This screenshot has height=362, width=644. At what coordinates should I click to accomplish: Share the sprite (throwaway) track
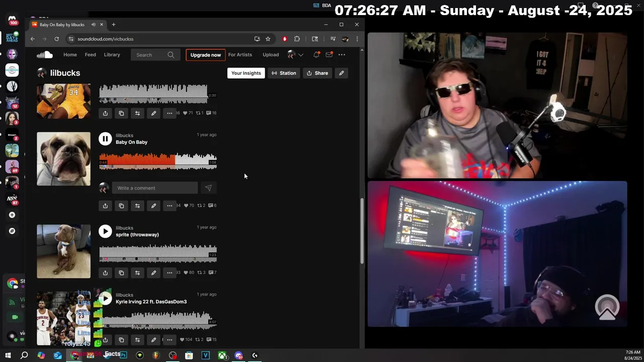[x=105, y=273]
